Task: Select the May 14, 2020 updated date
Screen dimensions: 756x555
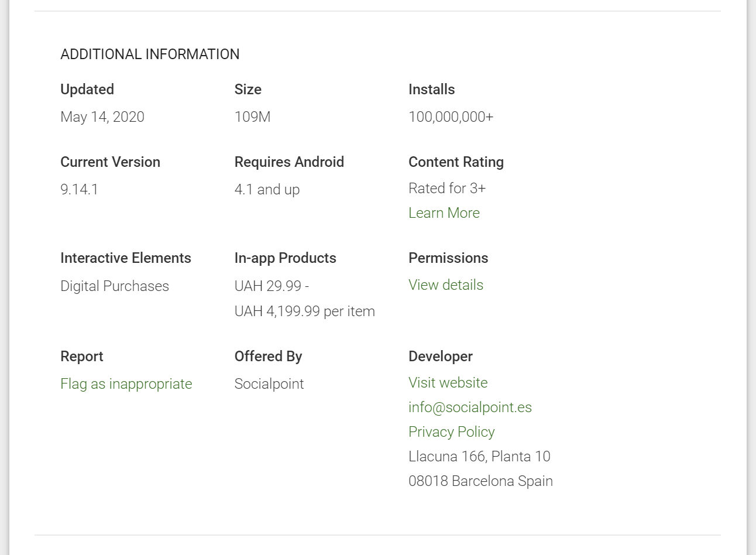Action: click(x=102, y=117)
